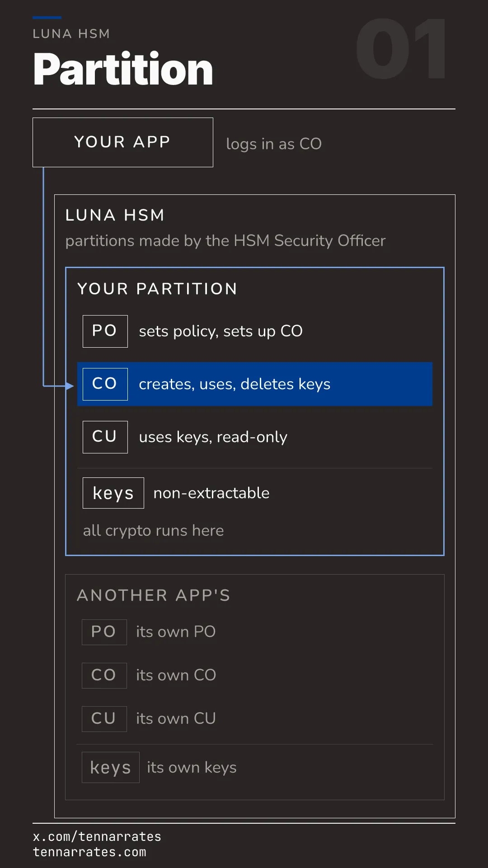Select the CU badge next to its own CU
The width and height of the screenshot is (488, 868).
[x=104, y=719]
